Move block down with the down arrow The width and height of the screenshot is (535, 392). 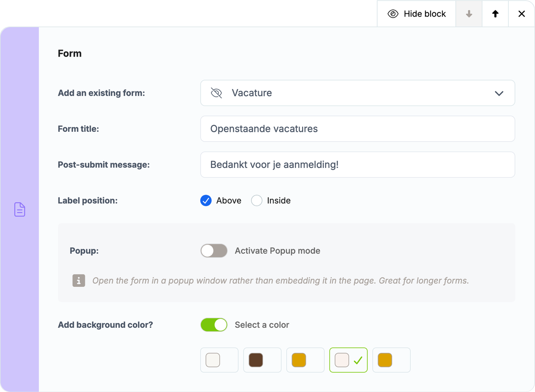click(x=469, y=14)
